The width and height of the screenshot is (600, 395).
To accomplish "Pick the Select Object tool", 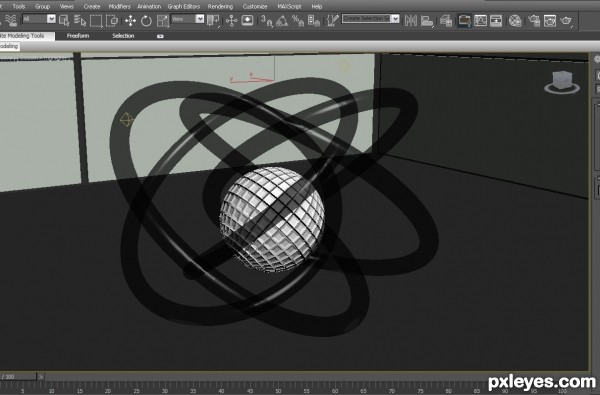I will pos(64,20).
